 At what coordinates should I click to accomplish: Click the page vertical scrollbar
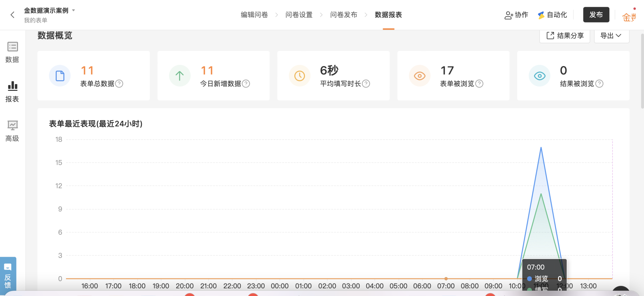[642, 71]
